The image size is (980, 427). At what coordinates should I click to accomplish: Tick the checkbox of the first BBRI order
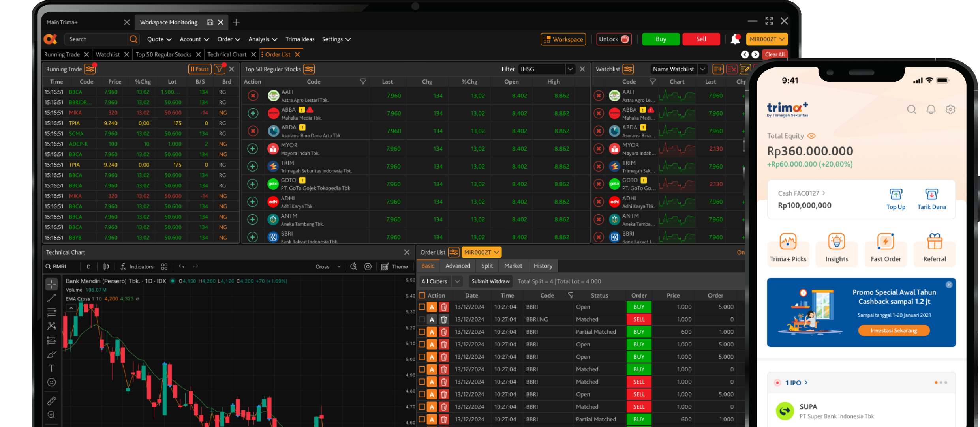point(422,307)
